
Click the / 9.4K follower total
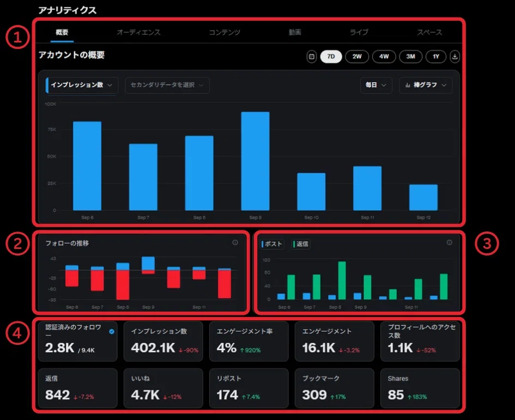click(87, 350)
